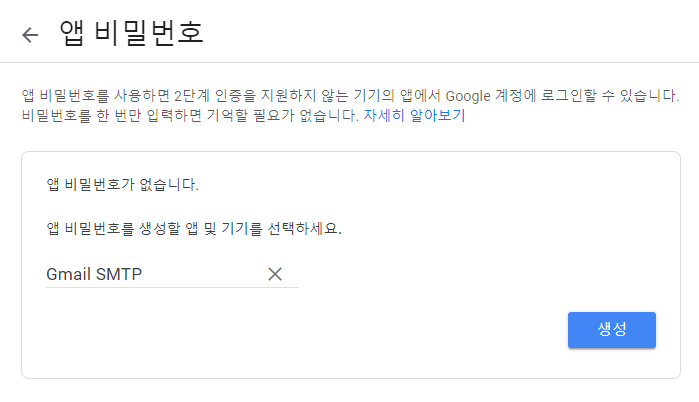This screenshot has width=699, height=402.
Task: Click the text 비밀번호를 한 번만 입력하면
Action: coord(112,115)
